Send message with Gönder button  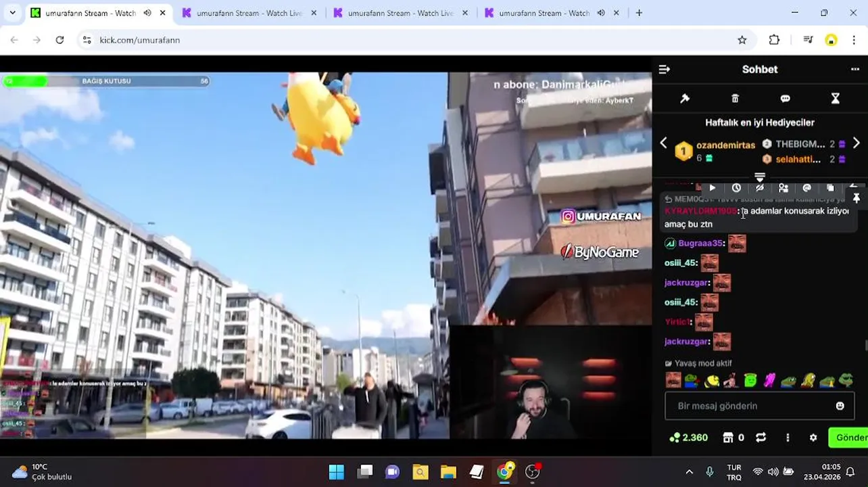click(x=848, y=438)
